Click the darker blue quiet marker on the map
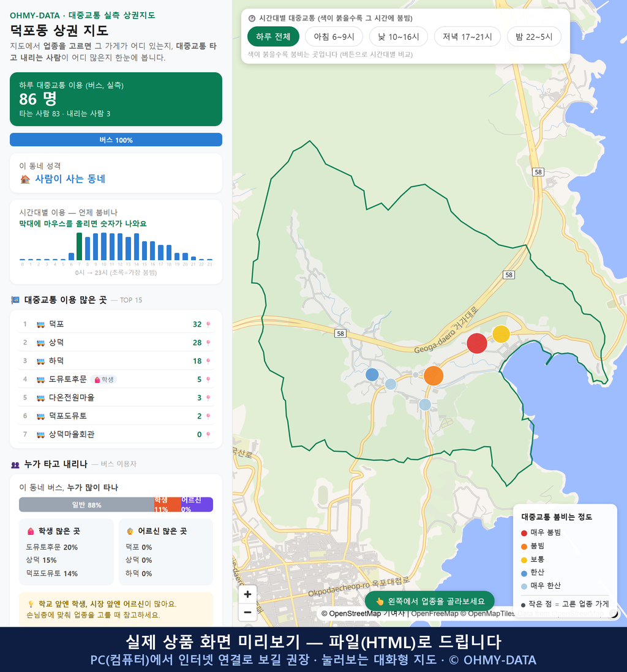Viewport: 627px width, 672px height. tap(372, 375)
